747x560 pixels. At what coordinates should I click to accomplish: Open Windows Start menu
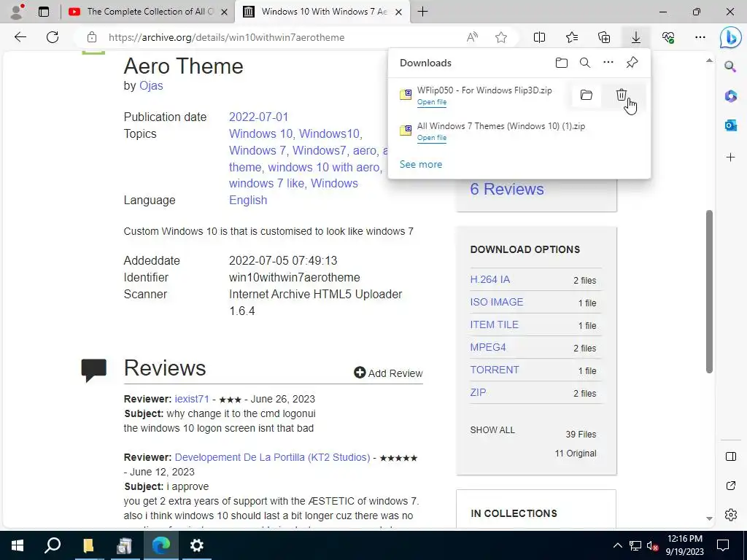18,545
